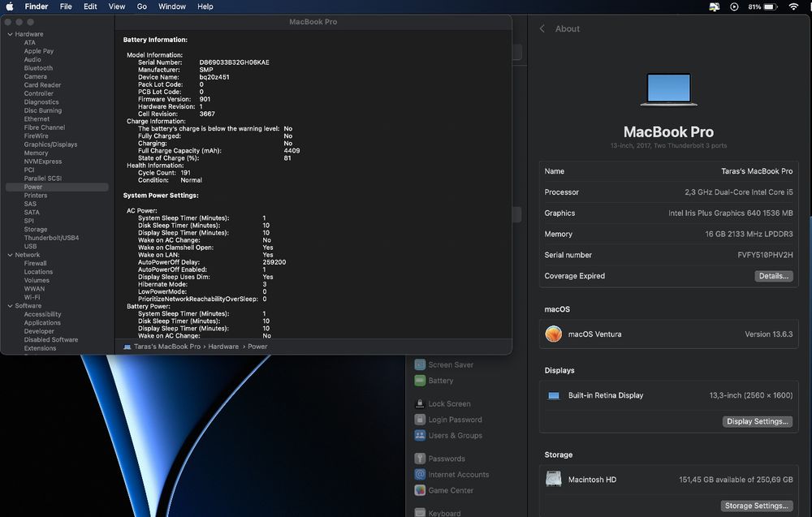Select USB in the hardware list
This screenshot has height=517, width=812.
point(31,247)
